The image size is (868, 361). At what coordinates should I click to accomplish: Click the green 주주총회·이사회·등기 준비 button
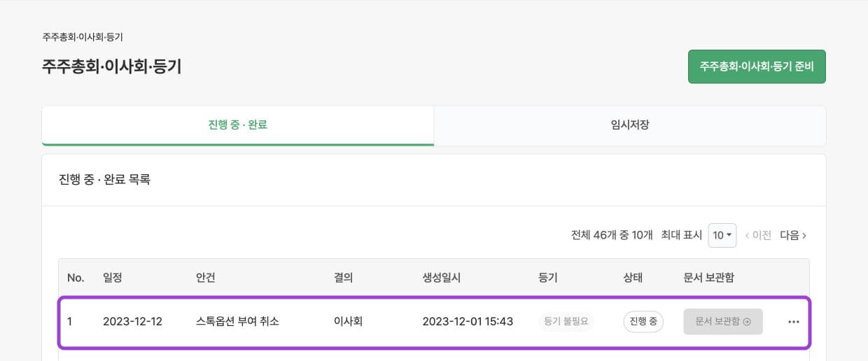[757, 66]
